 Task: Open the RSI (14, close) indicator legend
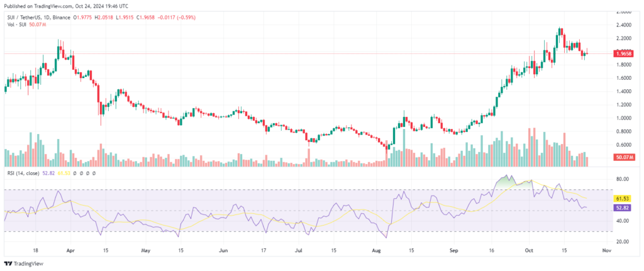(x=23, y=173)
